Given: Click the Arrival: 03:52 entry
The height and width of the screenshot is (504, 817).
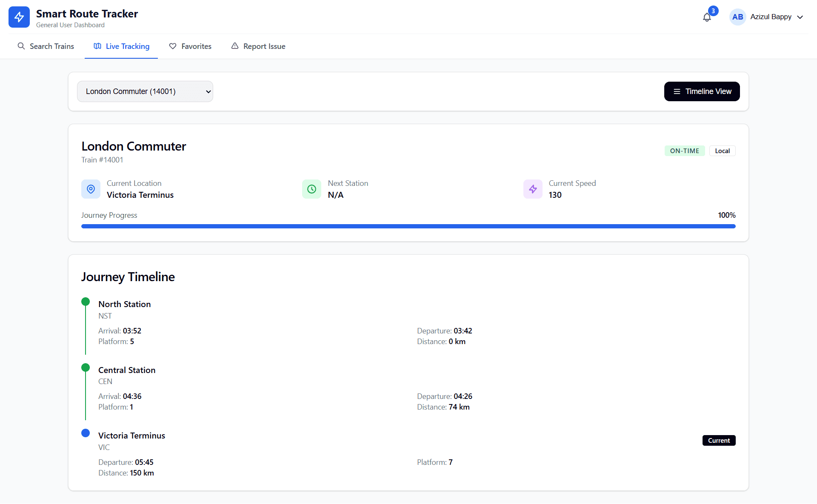Looking at the screenshot, I should coord(120,331).
